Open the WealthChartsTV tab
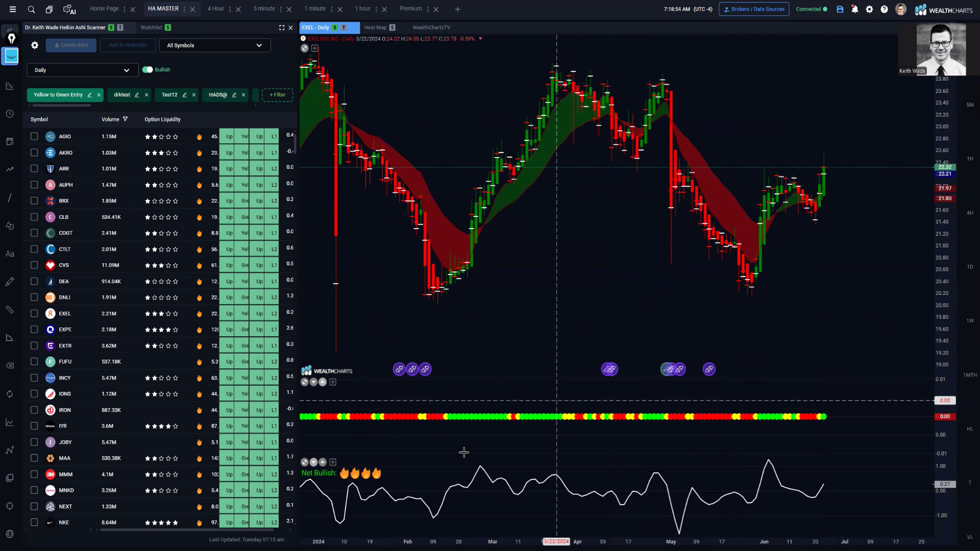This screenshot has width=980, height=551. (x=431, y=28)
